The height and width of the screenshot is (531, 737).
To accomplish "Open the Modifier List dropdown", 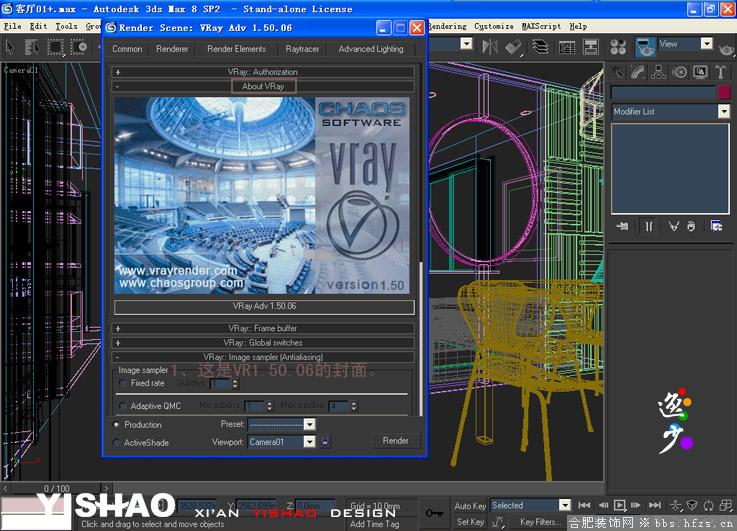I will point(724,111).
